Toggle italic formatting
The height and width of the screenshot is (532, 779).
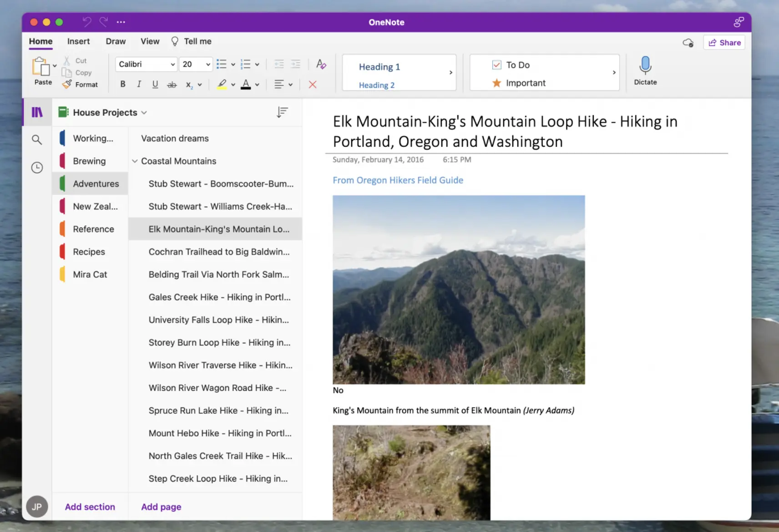click(139, 84)
